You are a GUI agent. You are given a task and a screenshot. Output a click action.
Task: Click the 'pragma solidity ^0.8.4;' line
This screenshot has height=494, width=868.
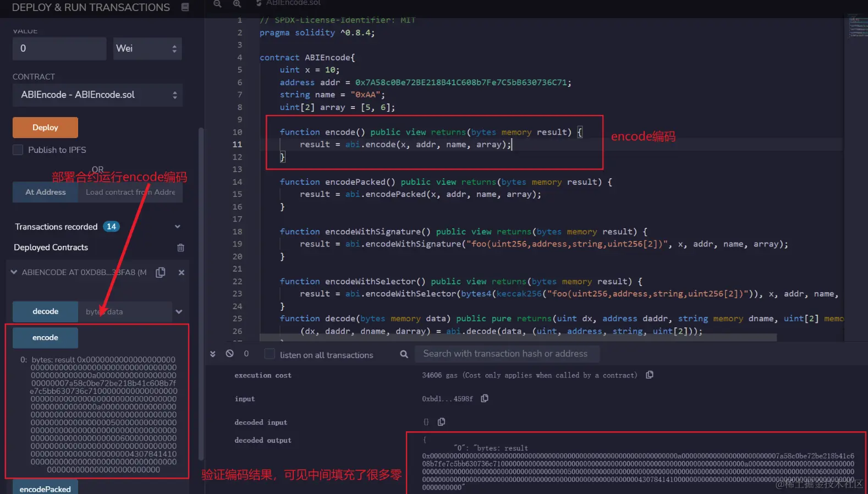[317, 32]
